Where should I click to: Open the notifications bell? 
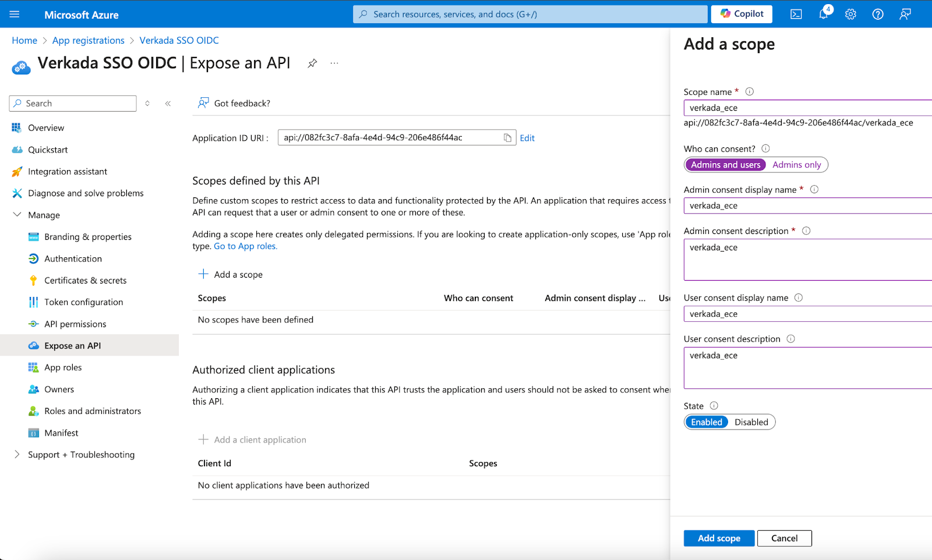pyautogui.click(x=823, y=15)
